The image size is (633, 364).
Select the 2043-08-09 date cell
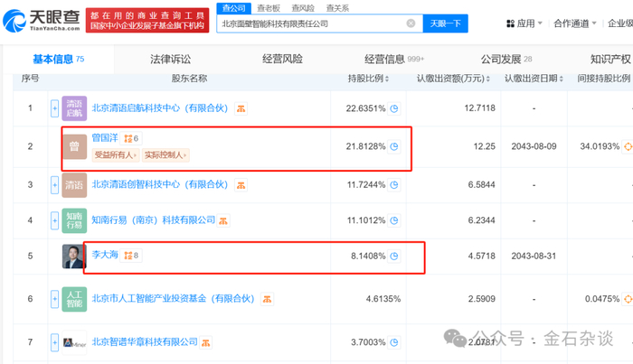point(534,146)
